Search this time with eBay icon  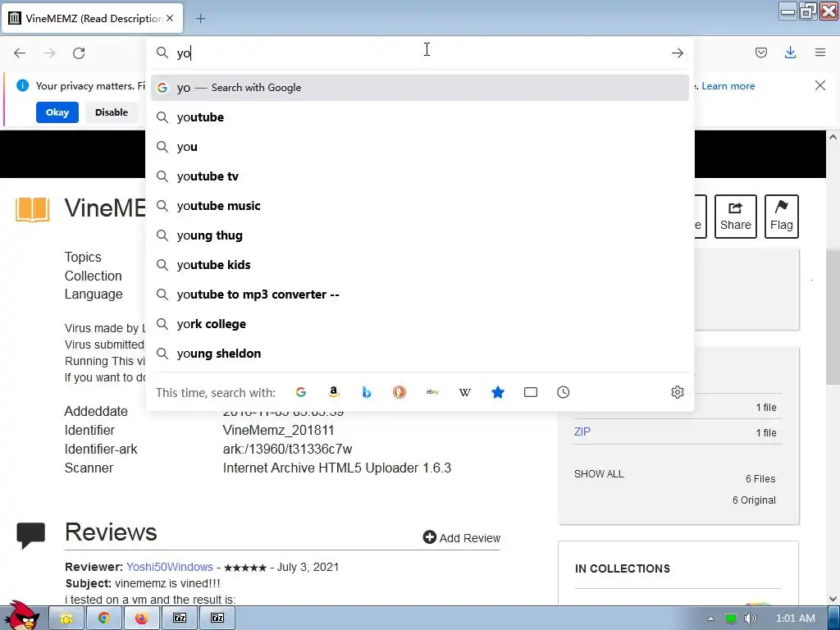tap(432, 392)
